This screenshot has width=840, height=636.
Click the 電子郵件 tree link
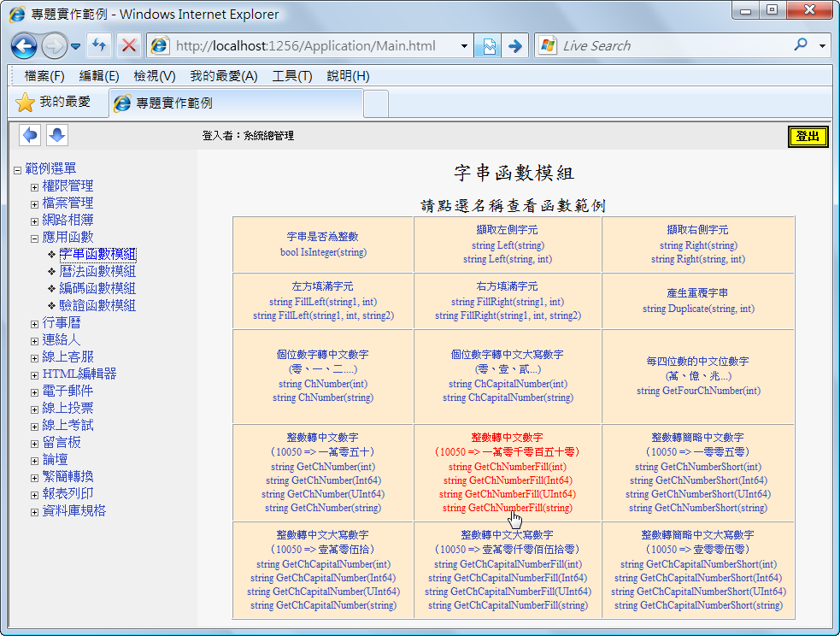(68, 391)
